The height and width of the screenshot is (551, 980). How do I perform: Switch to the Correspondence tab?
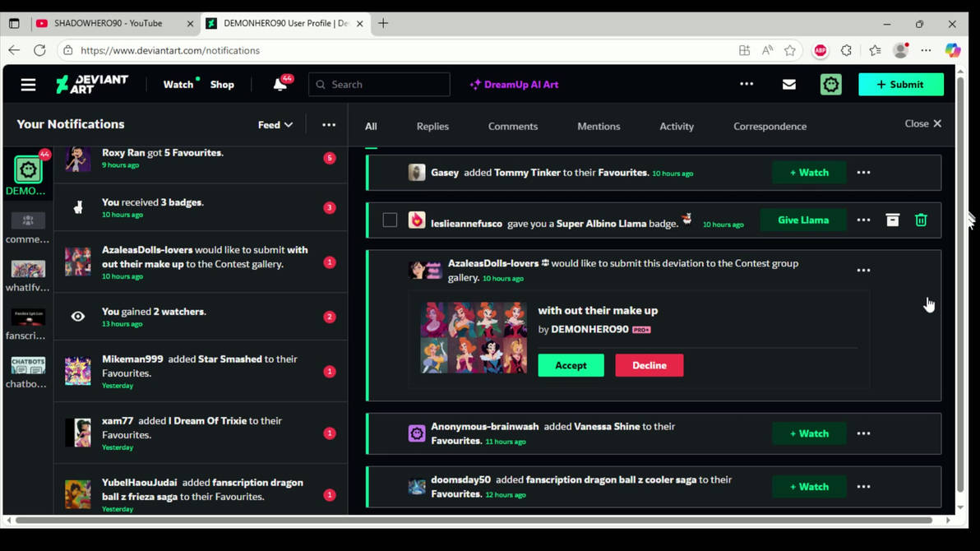point(770,127)
